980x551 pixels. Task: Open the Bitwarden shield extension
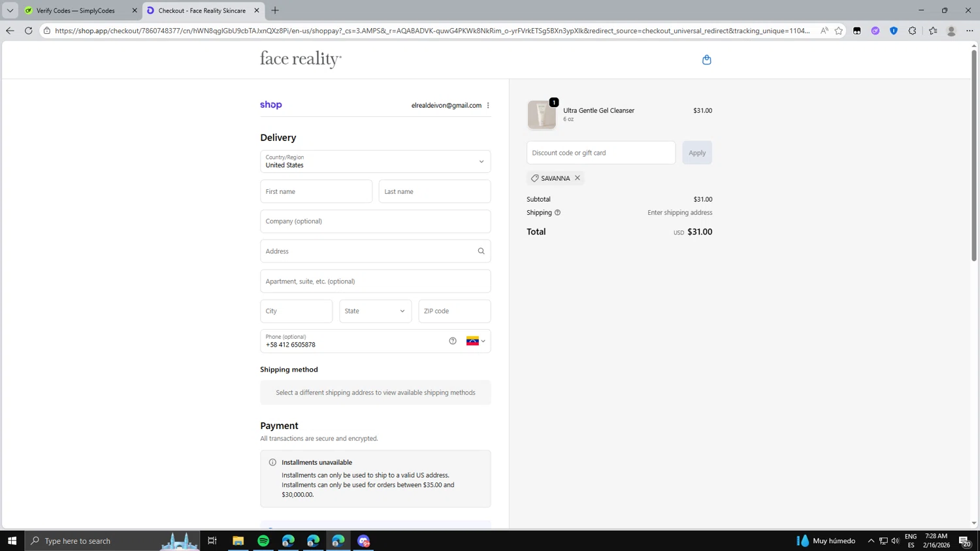click(894, 31)
